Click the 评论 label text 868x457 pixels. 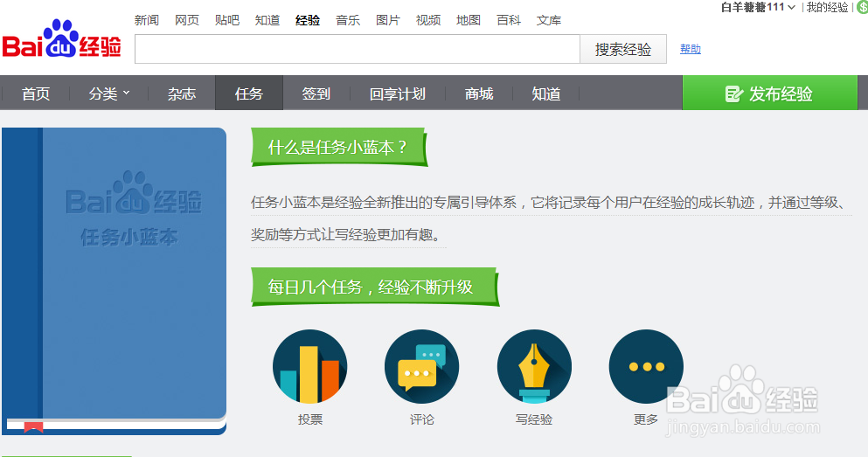[x=422, y=419]
